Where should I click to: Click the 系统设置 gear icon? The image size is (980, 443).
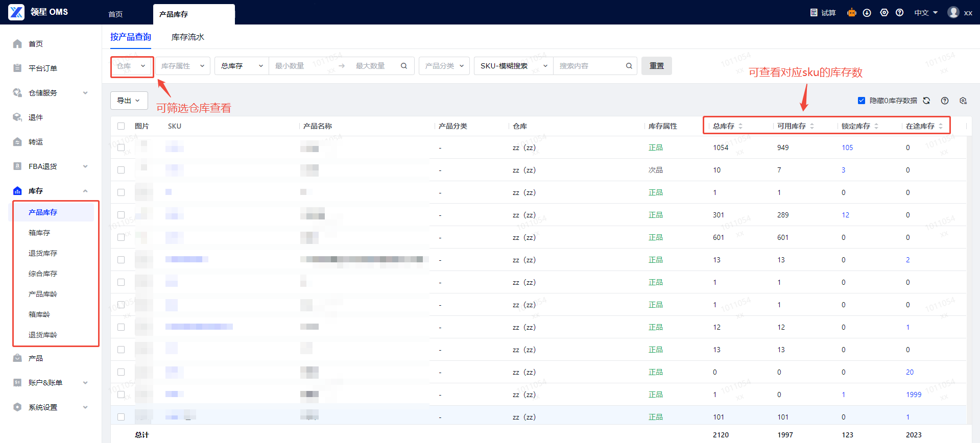coord(17,407)
